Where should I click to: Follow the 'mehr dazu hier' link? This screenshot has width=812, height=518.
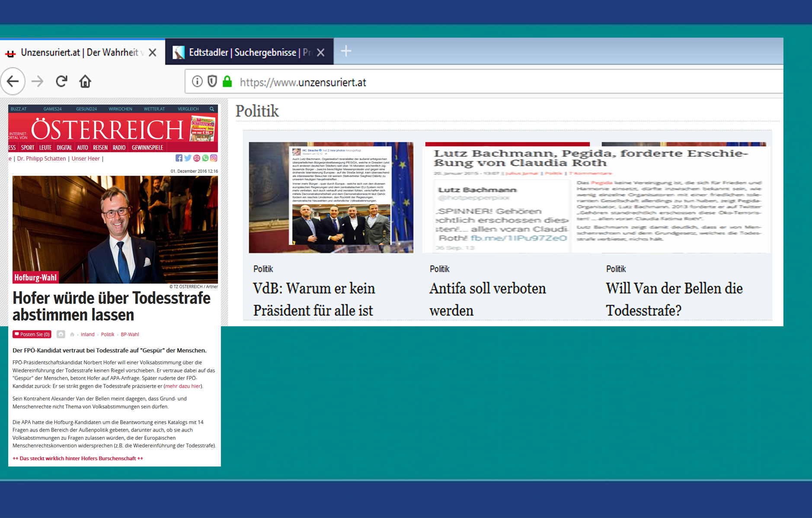click(x=183, y=386)
